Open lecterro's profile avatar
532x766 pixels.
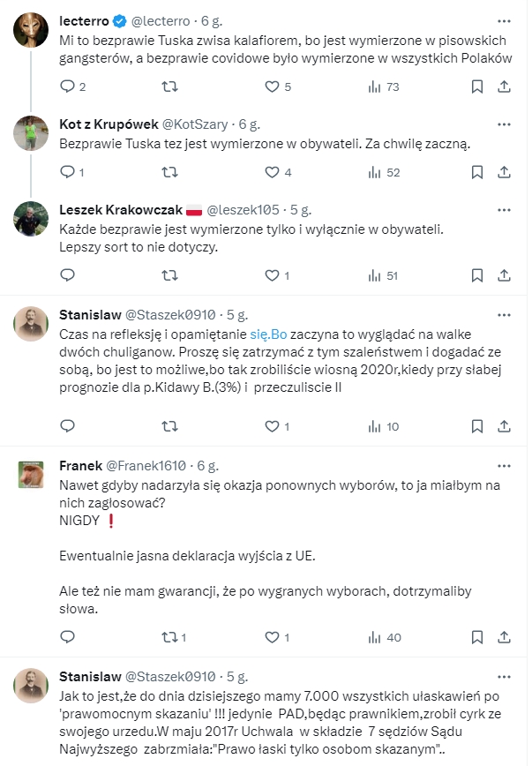point(31,30)
